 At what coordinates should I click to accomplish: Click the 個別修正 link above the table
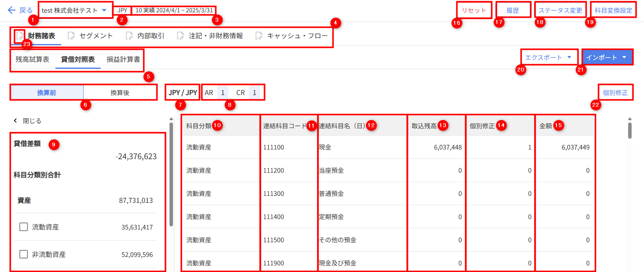point(615,93)
